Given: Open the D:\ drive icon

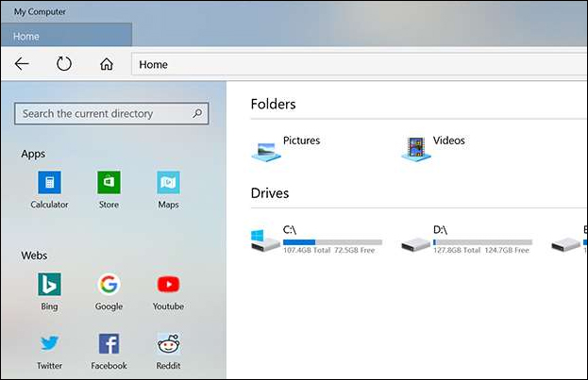Looking at the screenshot, I should click(415, 244).
